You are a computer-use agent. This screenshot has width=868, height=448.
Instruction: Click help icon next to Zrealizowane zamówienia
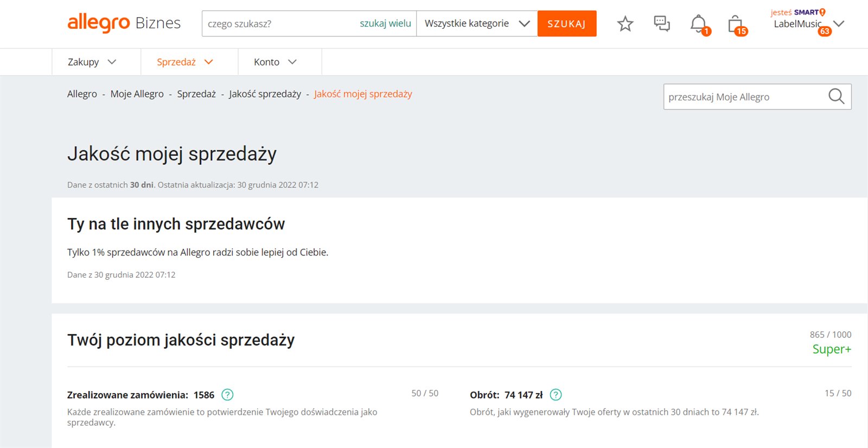point(228,395)
